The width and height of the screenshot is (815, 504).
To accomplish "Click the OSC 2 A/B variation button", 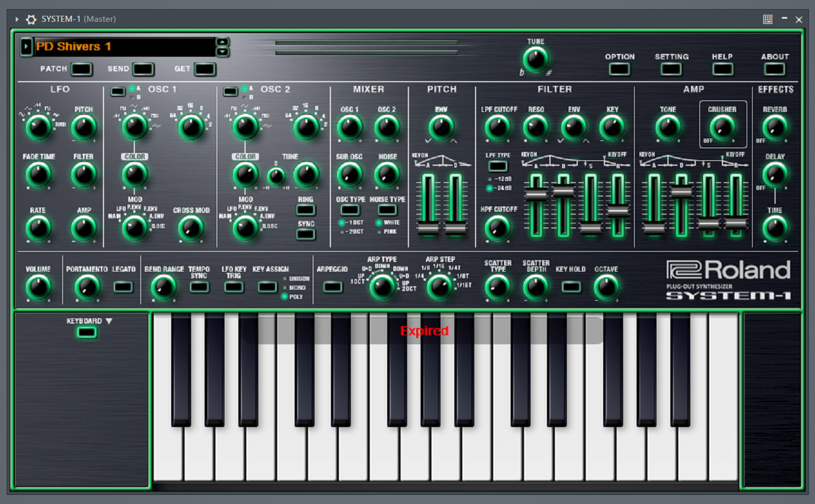I will click(x=231, y=92).
